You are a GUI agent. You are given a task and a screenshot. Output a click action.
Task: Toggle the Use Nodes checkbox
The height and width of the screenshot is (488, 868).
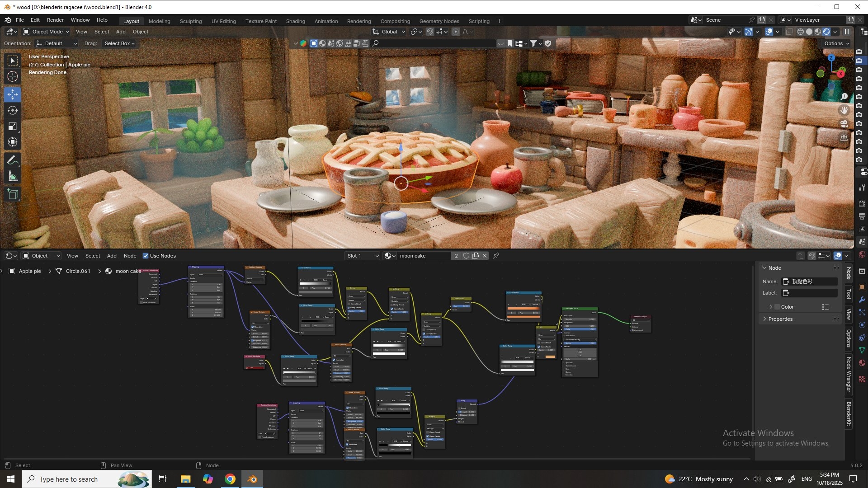pyautogui.click(x=146, y=256)
